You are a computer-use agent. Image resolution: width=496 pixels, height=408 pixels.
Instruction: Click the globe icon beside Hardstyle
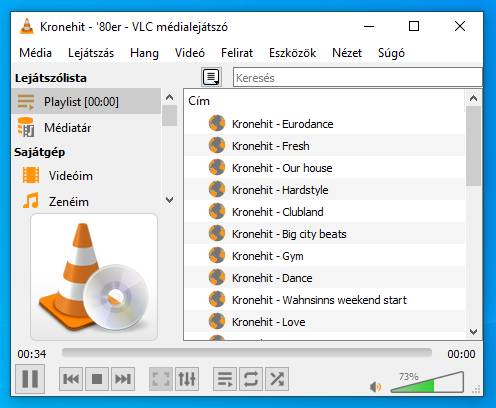click(x=217, y=189)
